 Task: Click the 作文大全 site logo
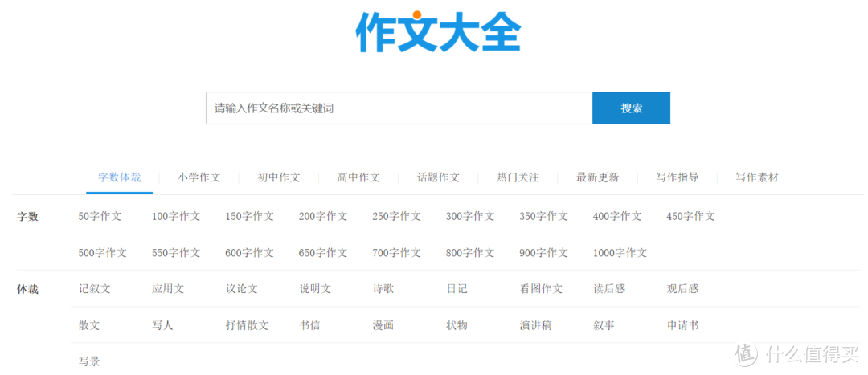439,31
